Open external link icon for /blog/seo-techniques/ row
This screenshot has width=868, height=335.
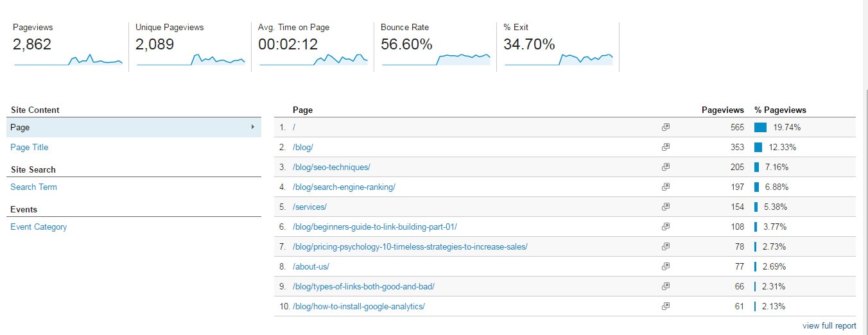[666, 167]
